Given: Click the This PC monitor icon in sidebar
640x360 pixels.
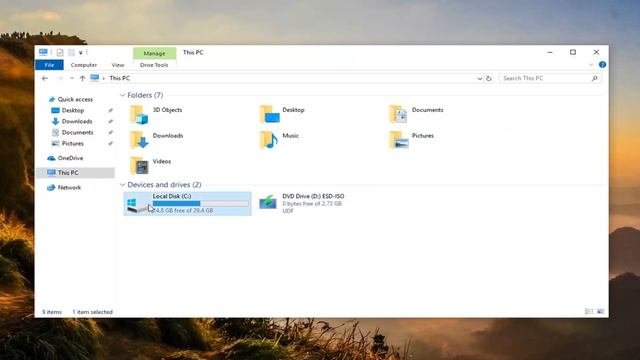Looking at the screenshot, I should (x=51, y=173).
